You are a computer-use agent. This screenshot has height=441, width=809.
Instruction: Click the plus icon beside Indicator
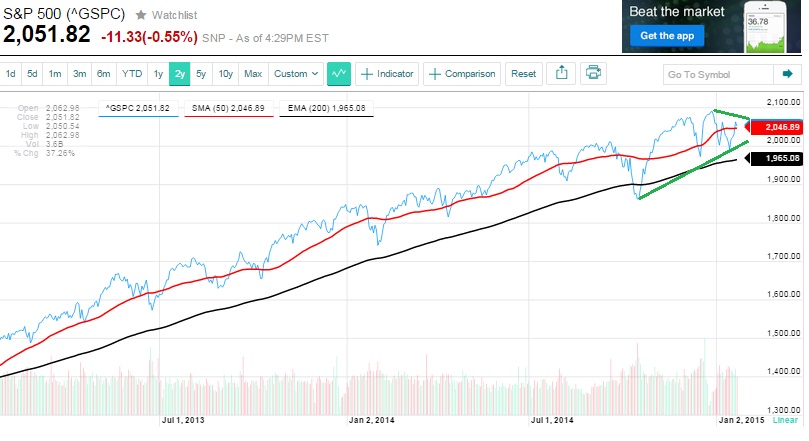pos(367,74)
